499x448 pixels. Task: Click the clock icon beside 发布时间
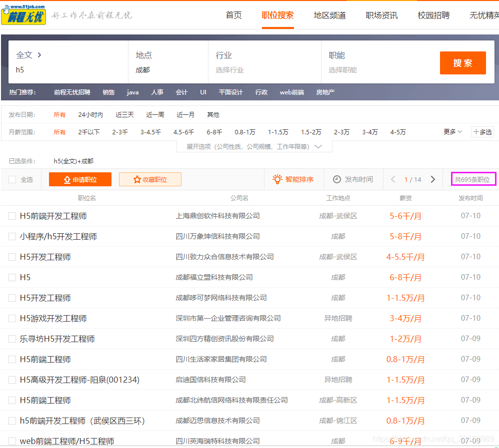point(336,179)
